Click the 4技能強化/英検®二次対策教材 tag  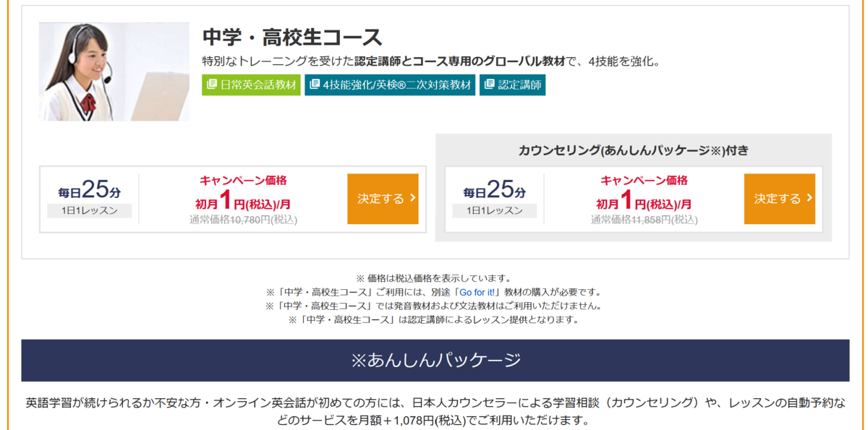point(390,85)
